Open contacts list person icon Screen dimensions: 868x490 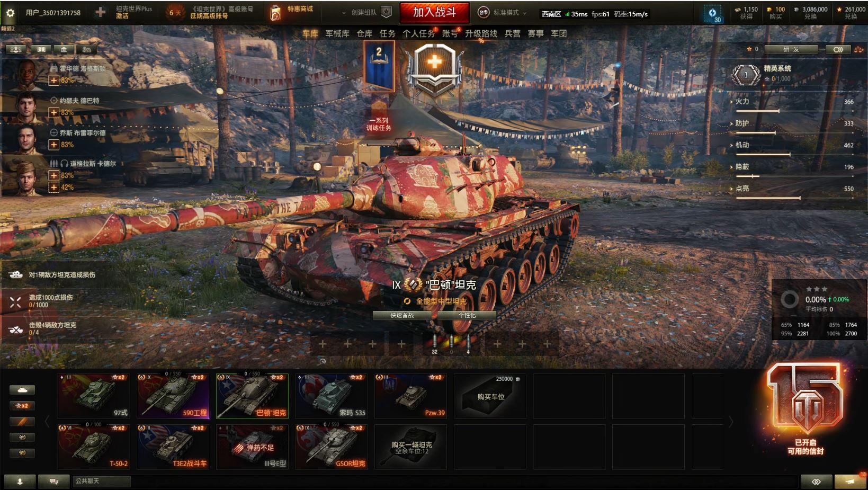pos(20,482)
